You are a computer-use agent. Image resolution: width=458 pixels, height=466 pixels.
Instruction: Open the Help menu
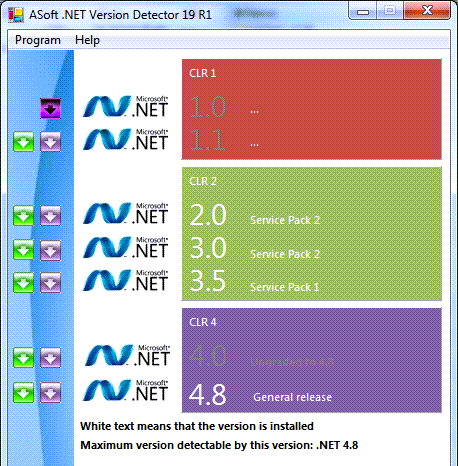click(87, 40)
